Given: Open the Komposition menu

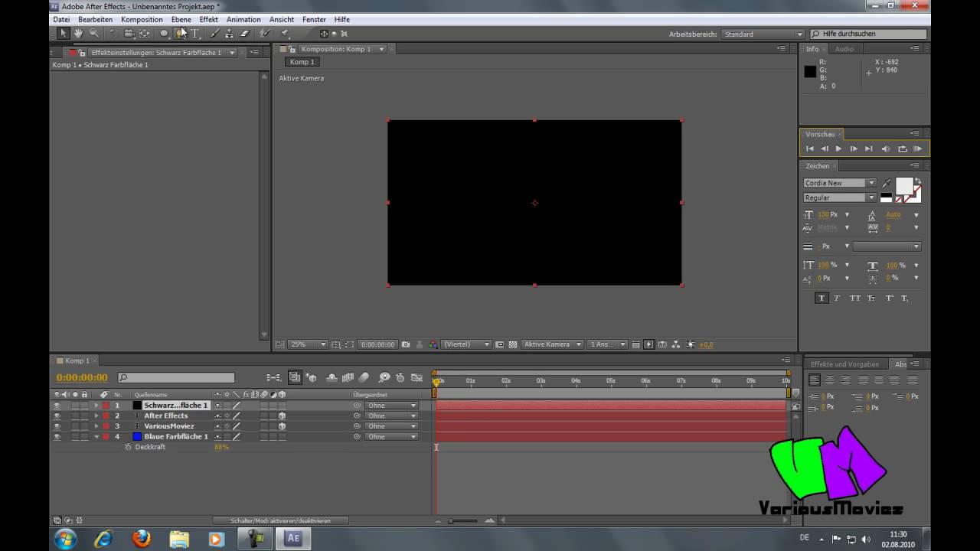Looking at the screenshot, I should point(142,19).
